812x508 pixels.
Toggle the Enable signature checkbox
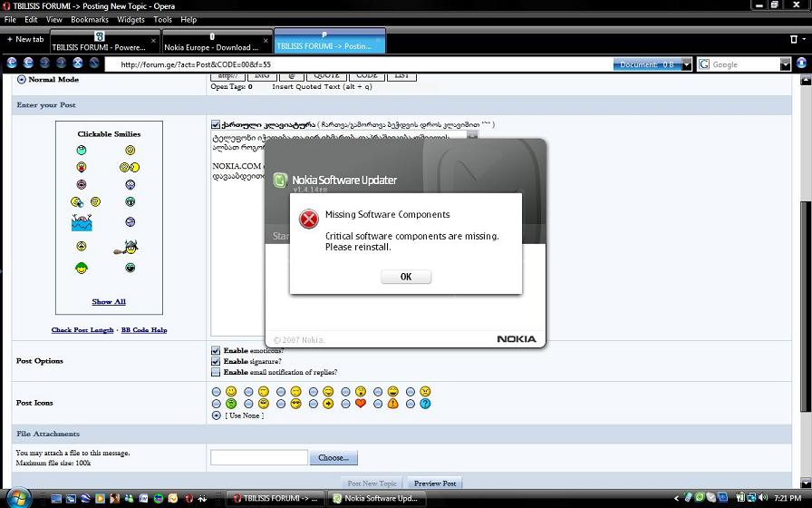click(216, 361)
